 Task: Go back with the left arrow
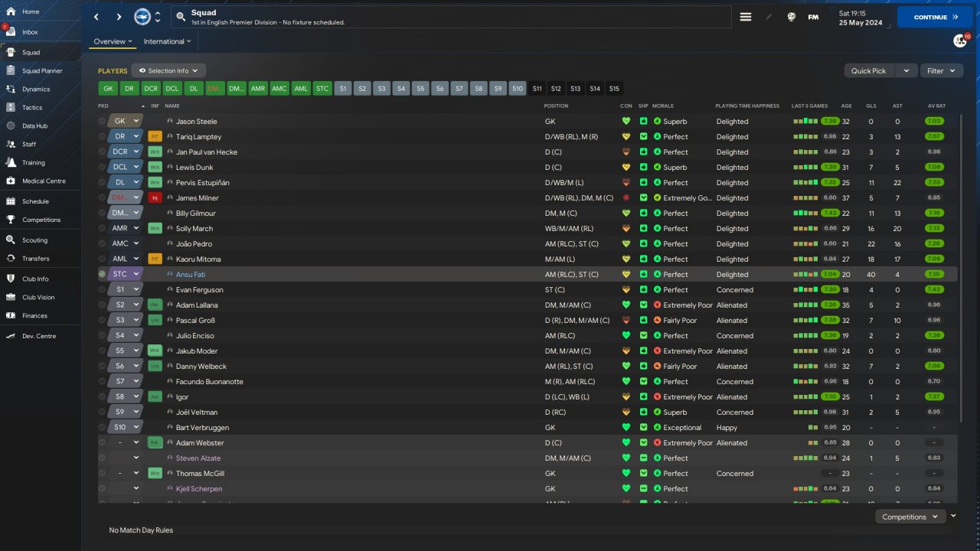click(x=96, y=17)
